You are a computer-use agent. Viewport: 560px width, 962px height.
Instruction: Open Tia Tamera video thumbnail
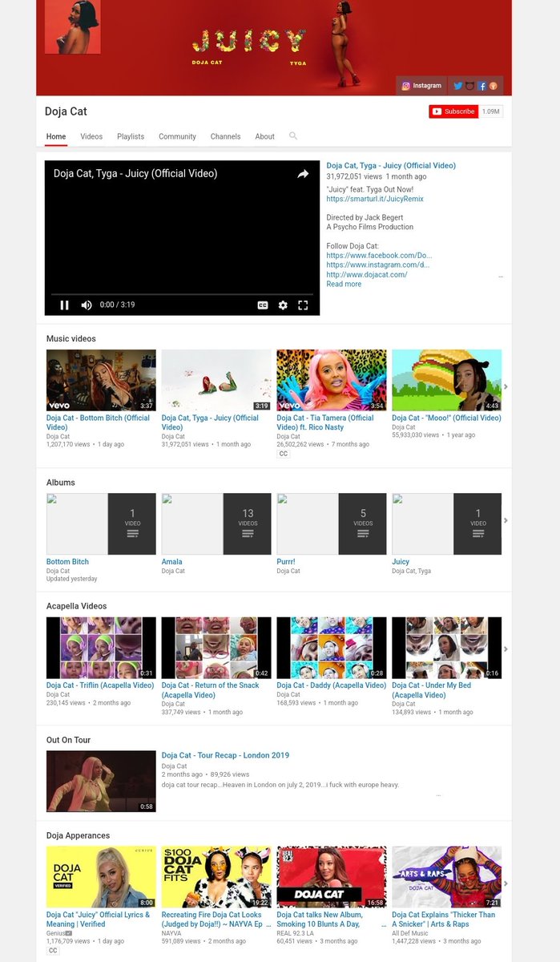tap(332, 380)
